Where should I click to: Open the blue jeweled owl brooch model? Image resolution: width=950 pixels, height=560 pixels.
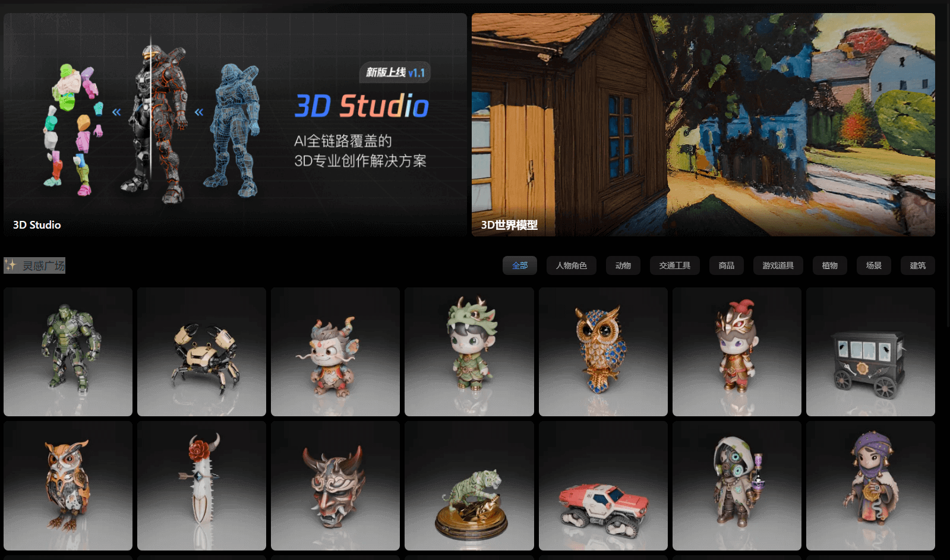(x=603, y=352)
